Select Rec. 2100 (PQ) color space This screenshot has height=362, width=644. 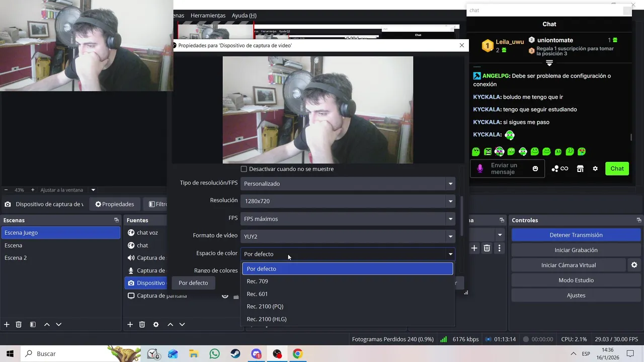coord(348,306)
